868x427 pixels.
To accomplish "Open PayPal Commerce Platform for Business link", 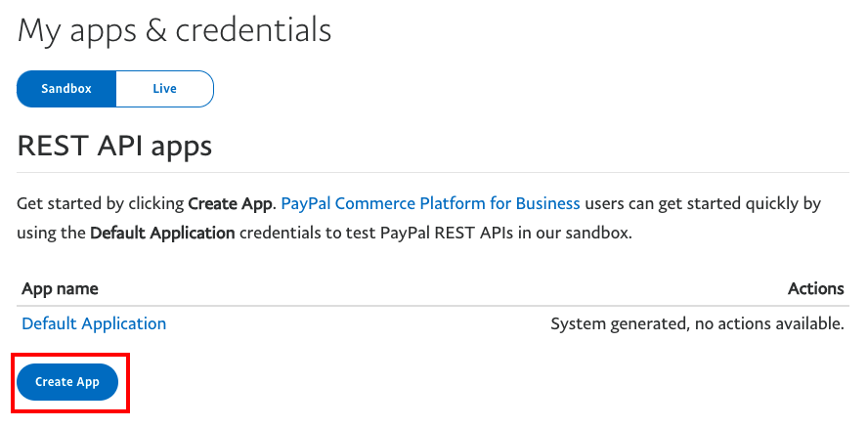I will click(x=431, y=204).
